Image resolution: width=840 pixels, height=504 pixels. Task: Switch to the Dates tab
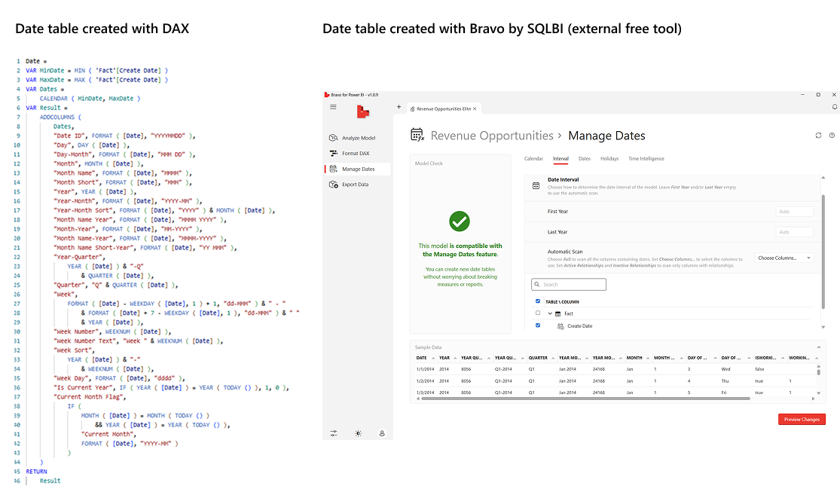pos(585,158)
